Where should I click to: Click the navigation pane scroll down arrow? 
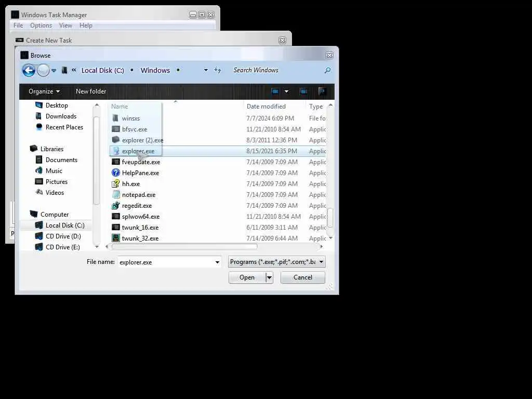[x=97, y=247]
